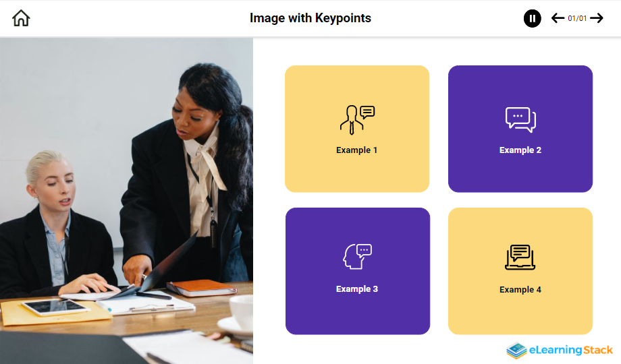Advance using the next slide arrow
The height and width of the screenshot is (364, 621).
click(x=597, y=18)
